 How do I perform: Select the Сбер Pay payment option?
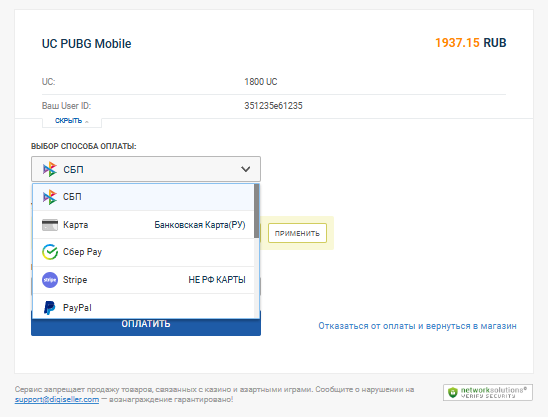coord(143,252)
